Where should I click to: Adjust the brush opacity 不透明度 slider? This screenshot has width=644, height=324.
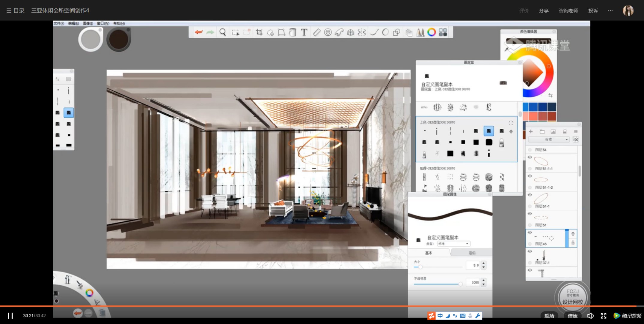point(438,283)
